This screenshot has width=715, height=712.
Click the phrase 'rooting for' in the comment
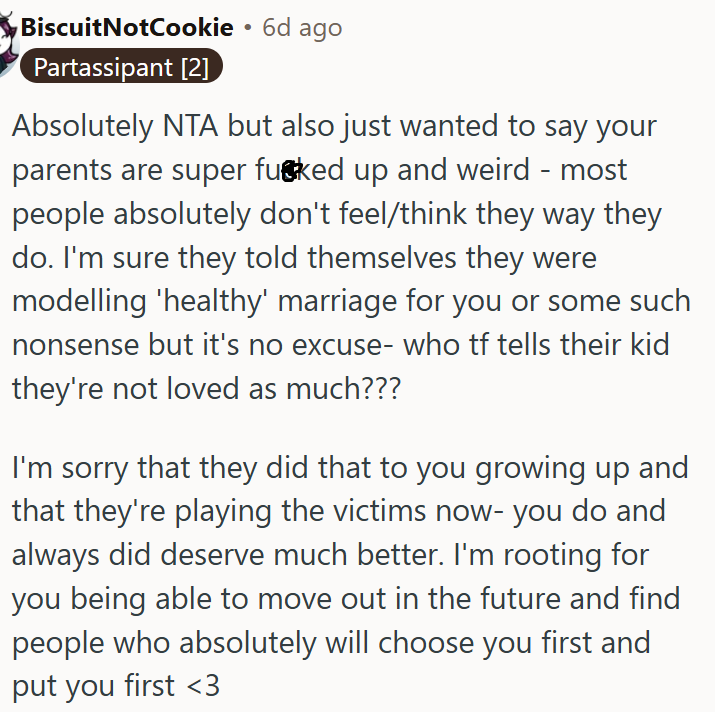coord(576,555)
